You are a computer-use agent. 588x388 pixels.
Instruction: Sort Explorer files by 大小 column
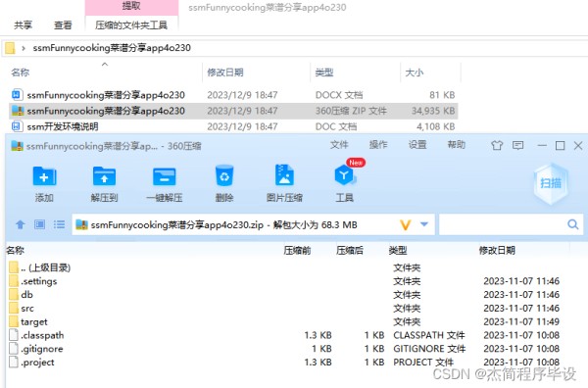pos(415,73)
